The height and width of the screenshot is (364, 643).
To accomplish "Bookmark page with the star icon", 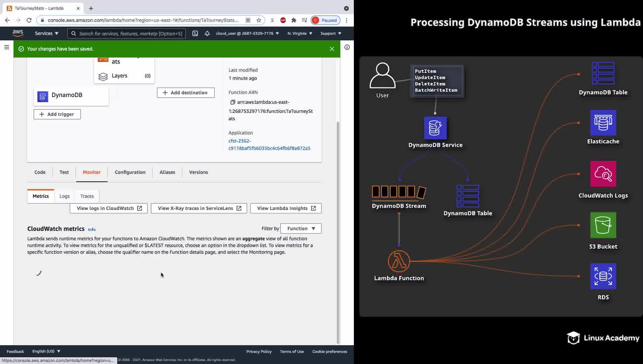I will click(x=259, y=20).
